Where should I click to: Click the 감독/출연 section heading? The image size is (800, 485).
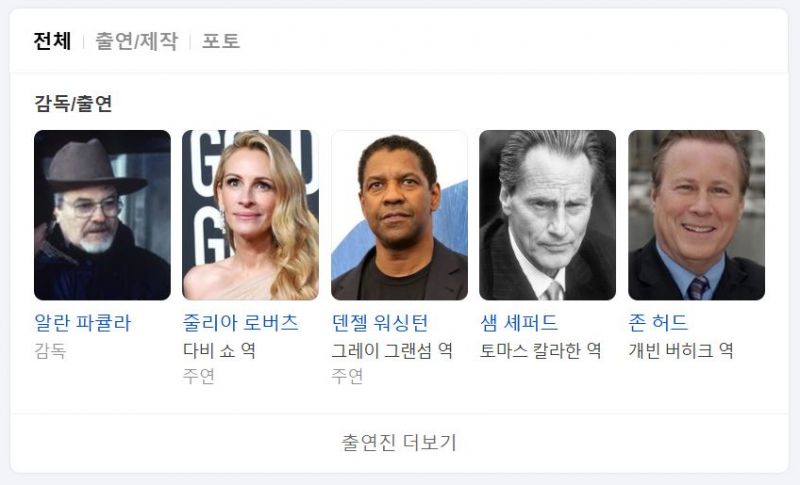pyautogui.click(x=73, y=103)
